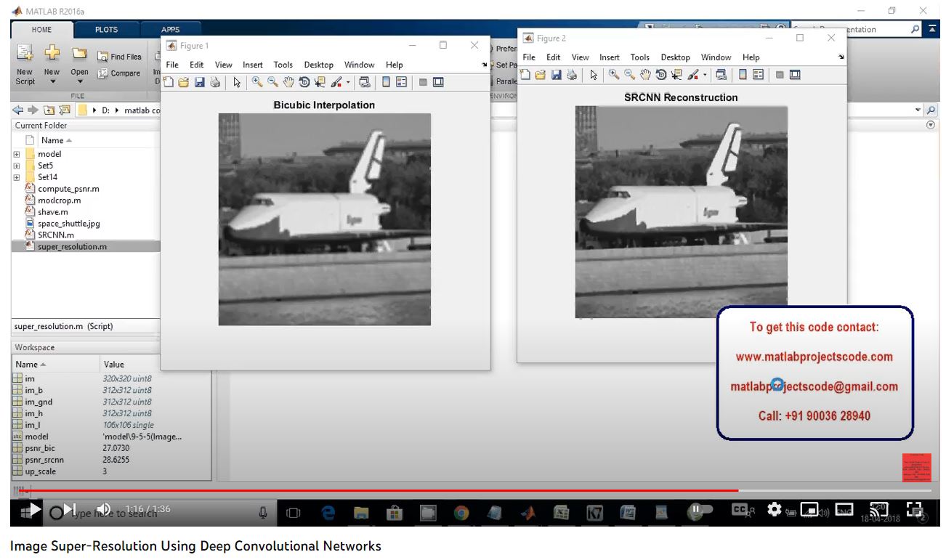Click Insert Colorbar icon in Figure 2
This screenshot has width=946, height=560.
pyautogui.click(x=742, y=75)
